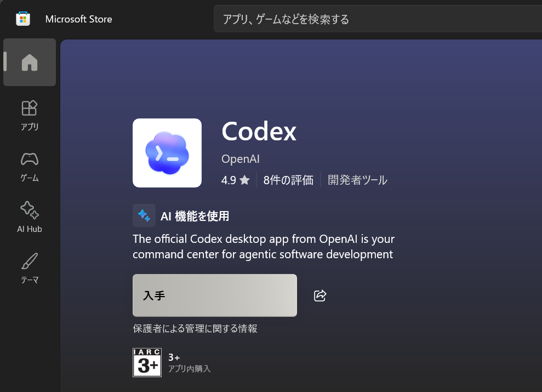Click the 'The official Codex desktop app' description
542x392 pixels.
click(264, 247)
